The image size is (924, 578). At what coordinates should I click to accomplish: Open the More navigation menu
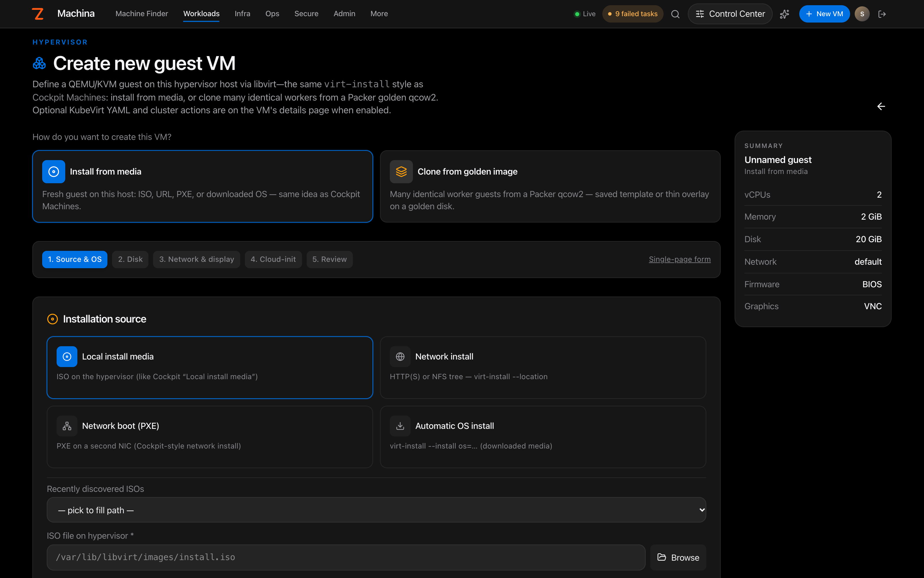[379, 14]
